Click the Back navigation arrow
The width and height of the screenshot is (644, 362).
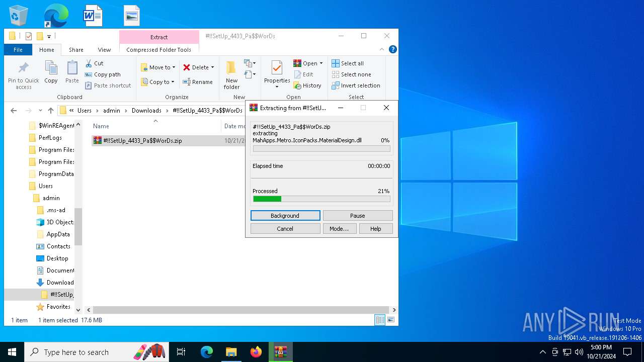click(14, 111)
